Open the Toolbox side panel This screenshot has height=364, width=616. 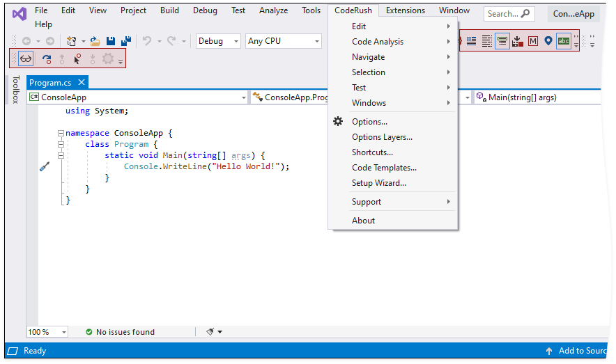click(x=15, y=90)
